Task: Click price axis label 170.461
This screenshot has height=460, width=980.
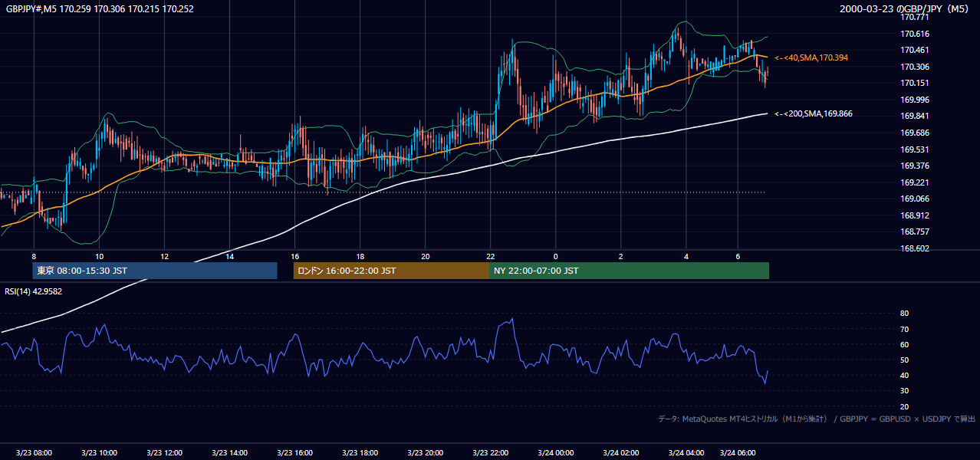Action: [914, 50]
